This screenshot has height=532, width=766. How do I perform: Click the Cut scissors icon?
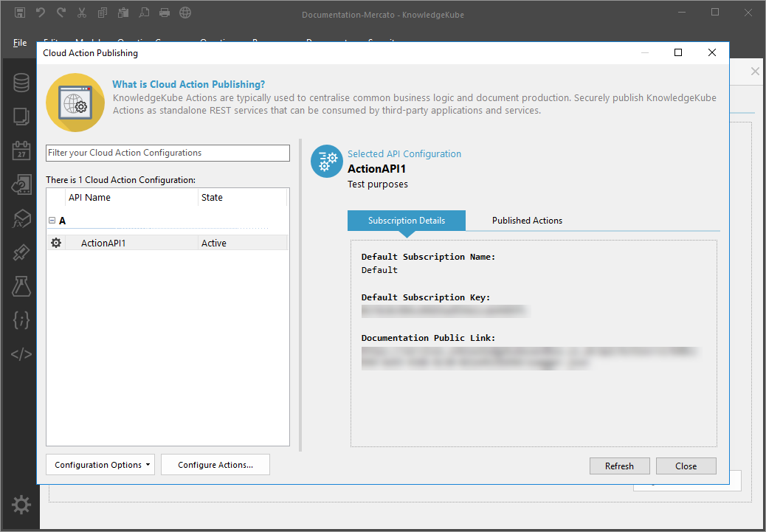[82, 13]
